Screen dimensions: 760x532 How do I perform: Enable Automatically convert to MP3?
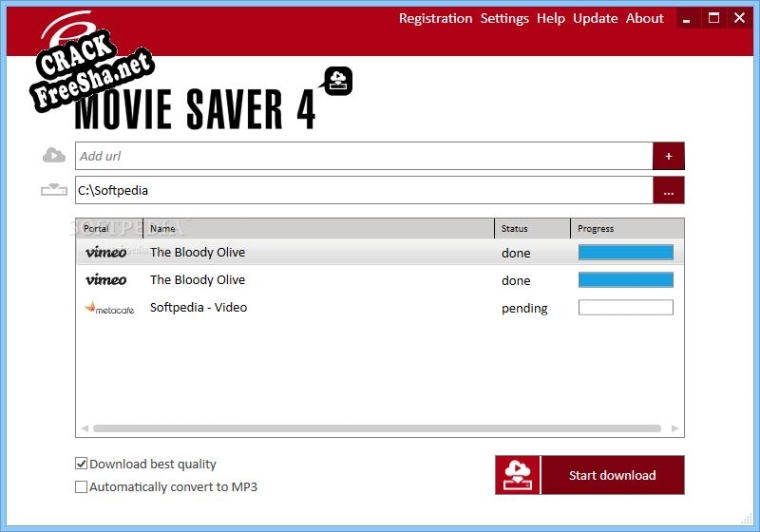click(x=81, y=487)
